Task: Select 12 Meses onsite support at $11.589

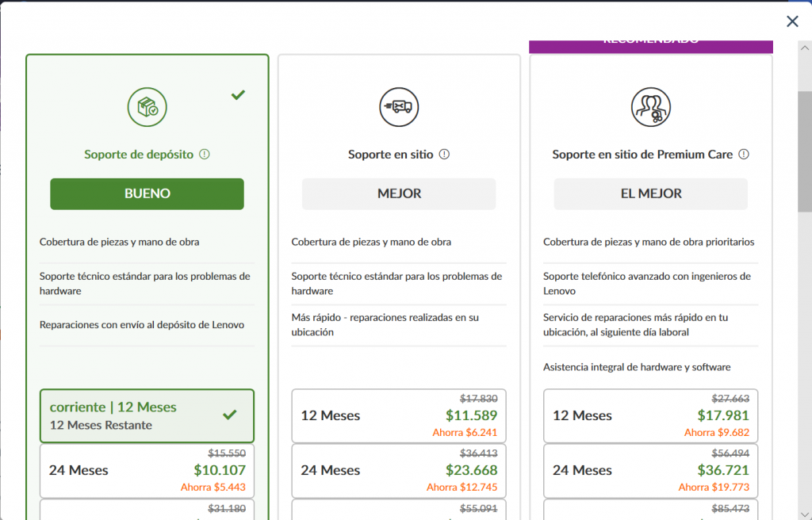Action: pos(399,415)
